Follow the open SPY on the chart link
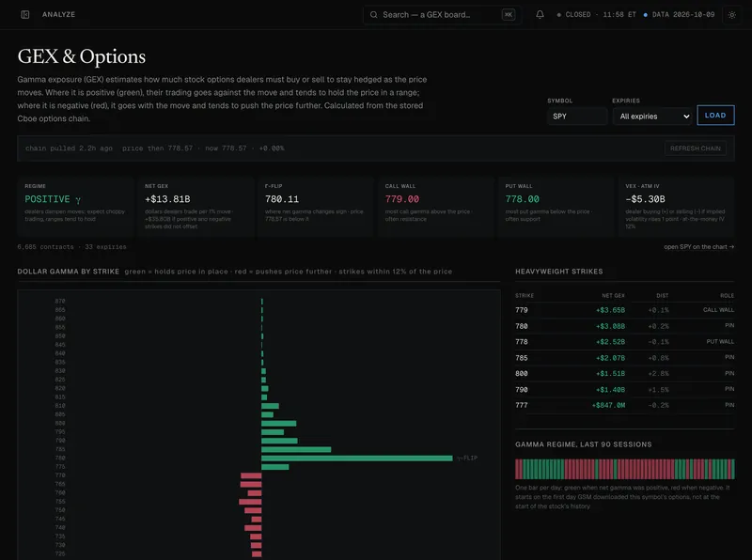Screen dimensions: 752x560 [698, 247]
